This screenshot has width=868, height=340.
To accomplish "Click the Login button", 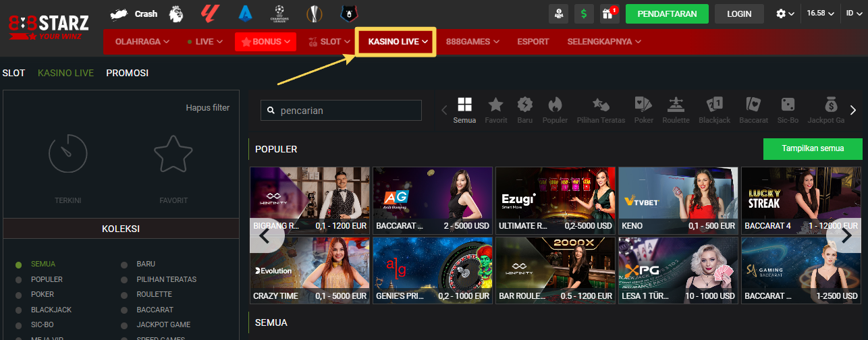I will (x=739, y=13).
